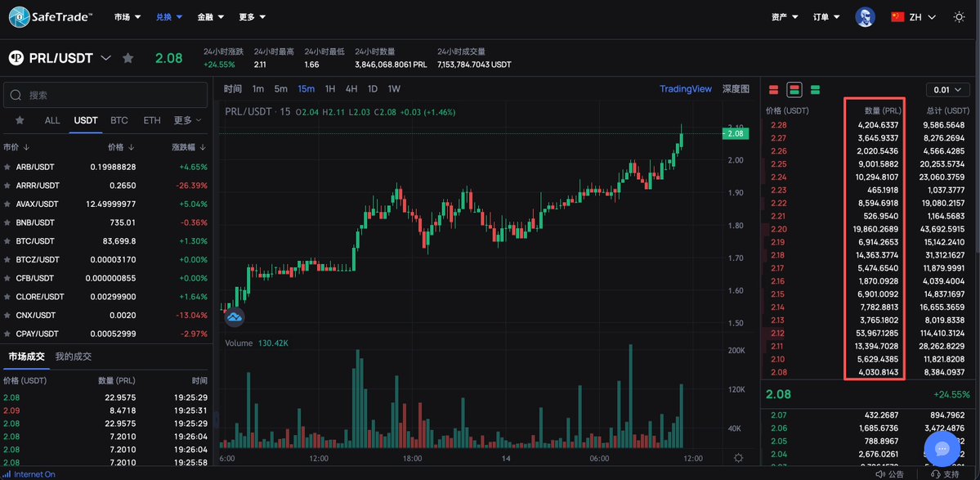This screenshot has height=480, width=980.
Task: Expand the 更多 market filter
Action: pyautogui.click(x=188, y=120)
